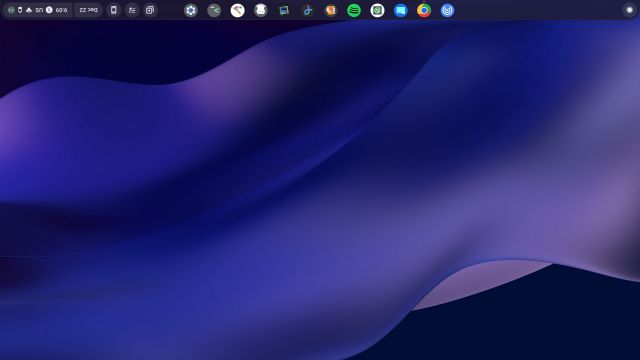This screenshot has width=640, height=360.
Task: Click the Wi-Fi status icon
Action: tap(29, 10)
